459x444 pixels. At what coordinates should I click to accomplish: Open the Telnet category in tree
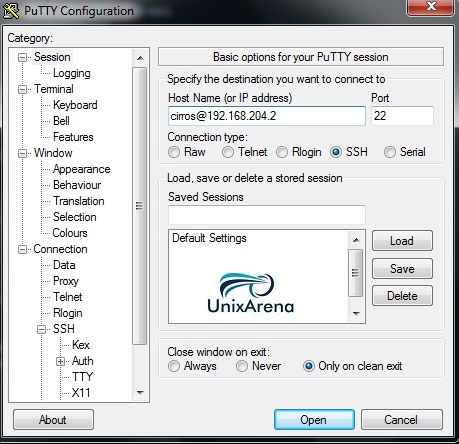tap(68, 297)
